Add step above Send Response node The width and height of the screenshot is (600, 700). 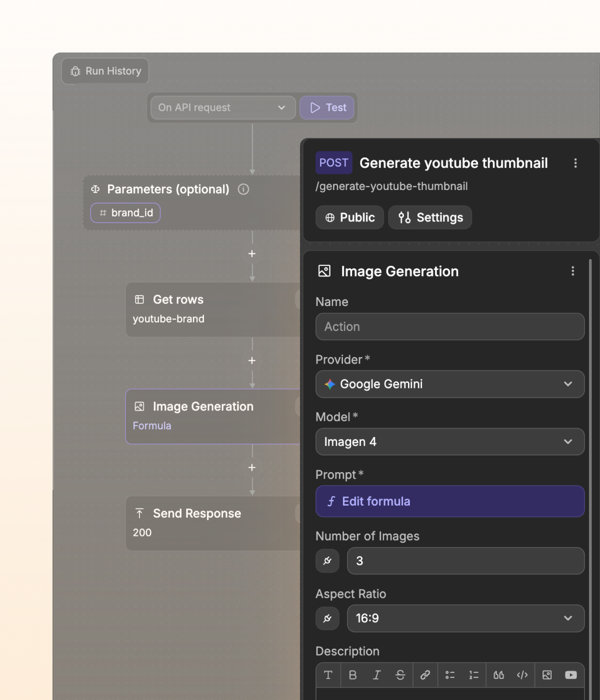point(252,467)
